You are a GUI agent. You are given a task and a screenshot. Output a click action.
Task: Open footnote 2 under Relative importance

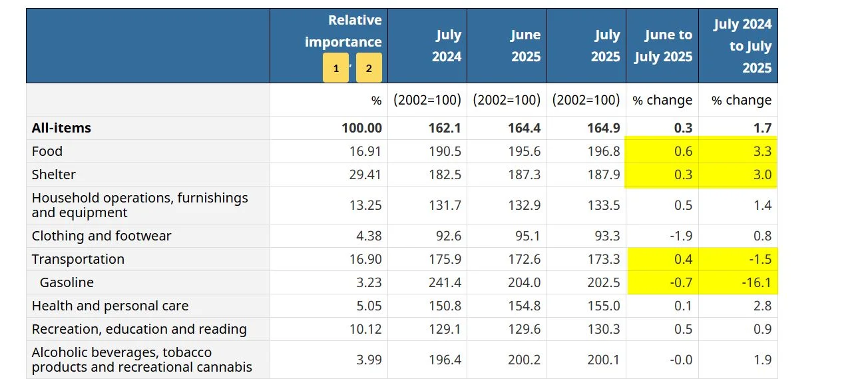tap(369, 68)
